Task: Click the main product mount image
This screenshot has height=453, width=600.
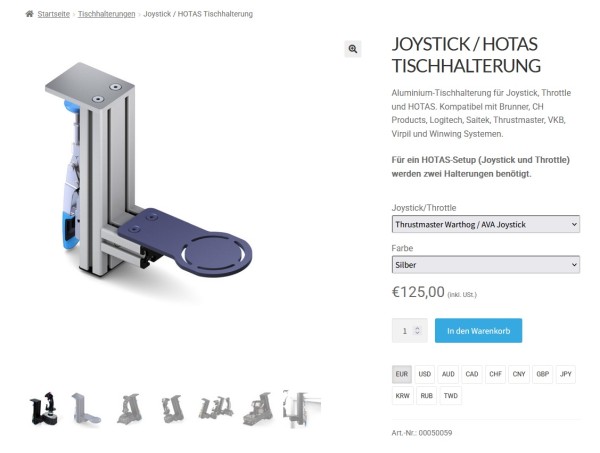Action: pyautogui.click(x=148, y=170)
